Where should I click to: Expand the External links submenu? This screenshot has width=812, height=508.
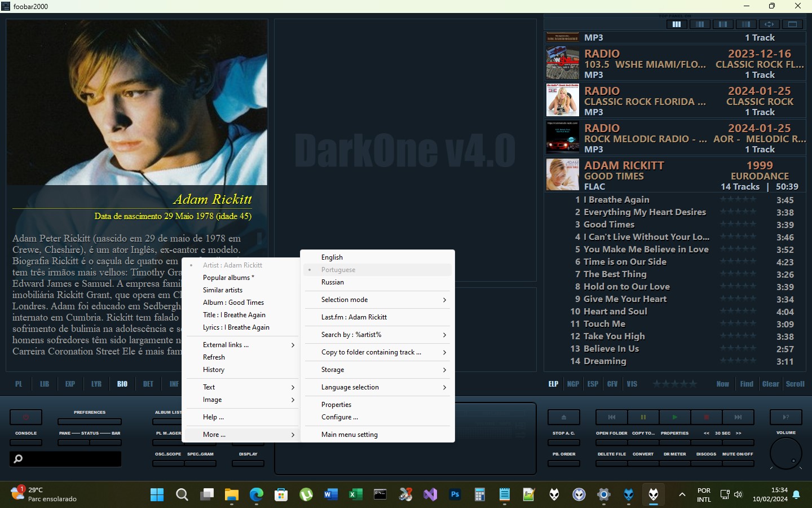pyautogui.click(x=241, y=345)
